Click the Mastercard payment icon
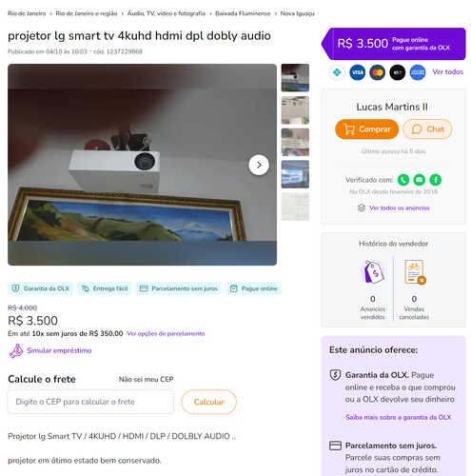 (378, 72)
